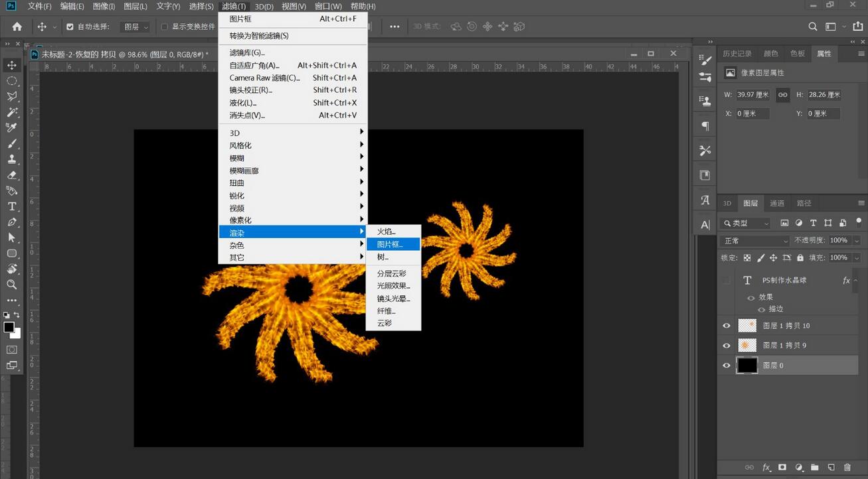This screenshot has width=868, height=479.
Task: Click the Home icon in options bar
Action: (x=17, y=27)
